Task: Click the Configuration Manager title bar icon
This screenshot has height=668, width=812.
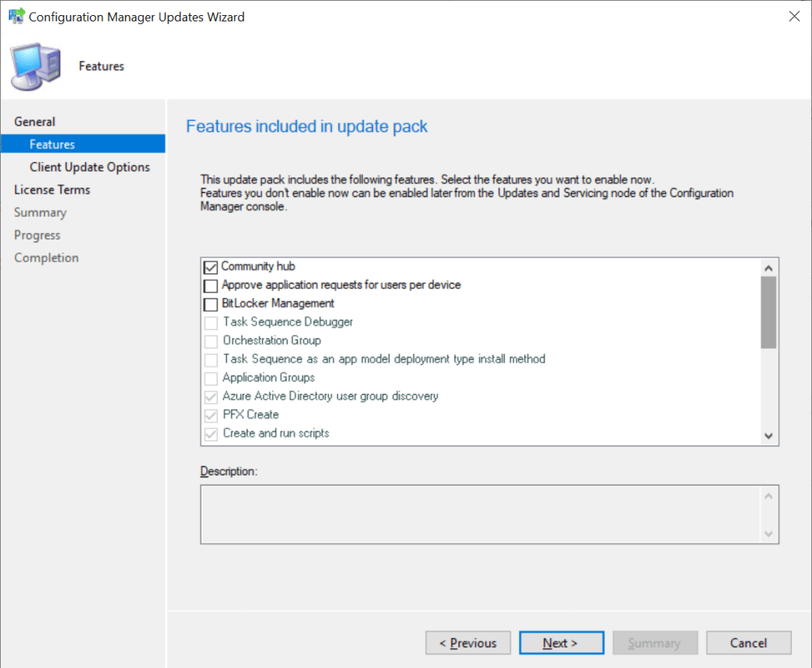Action: tap(15, 17)
